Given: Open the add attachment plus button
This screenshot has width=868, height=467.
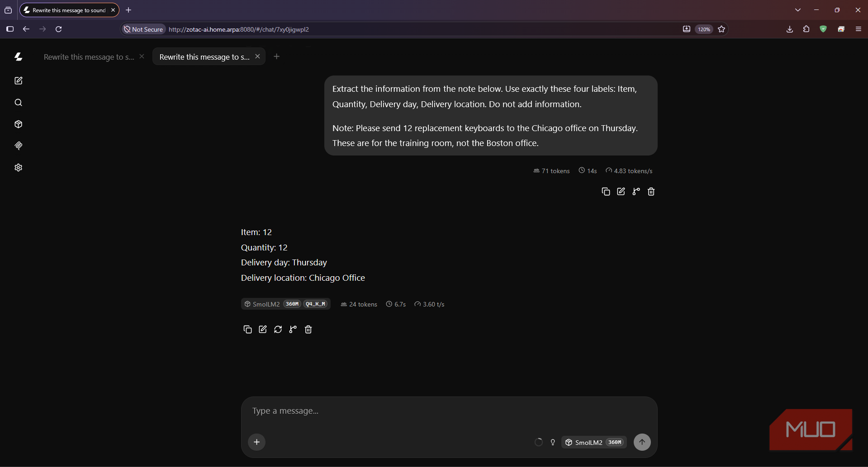Looking at the screenshot, I should click(257, 442).
